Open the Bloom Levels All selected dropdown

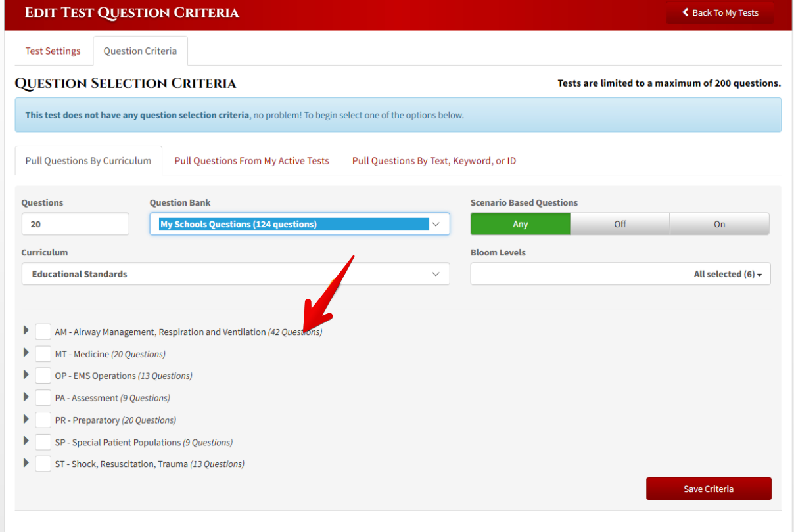coord(620,274)
